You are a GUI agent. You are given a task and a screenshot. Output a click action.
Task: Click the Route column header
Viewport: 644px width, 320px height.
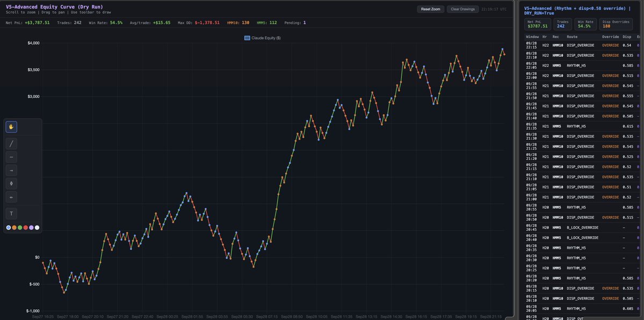tap(572, 37)
